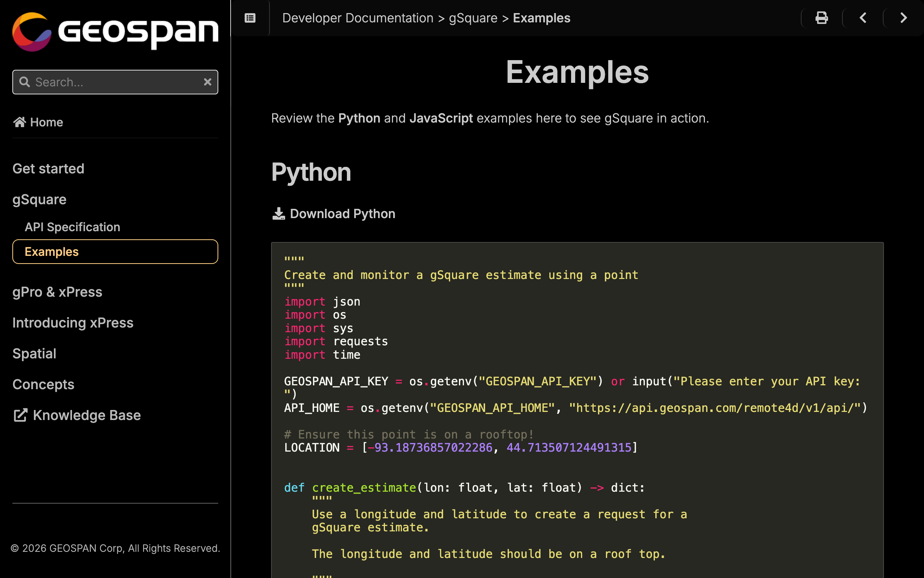This screenshot has width=924, height=578.
Task: Click the 'import requests' code line
Action: [x=336, y=341]
